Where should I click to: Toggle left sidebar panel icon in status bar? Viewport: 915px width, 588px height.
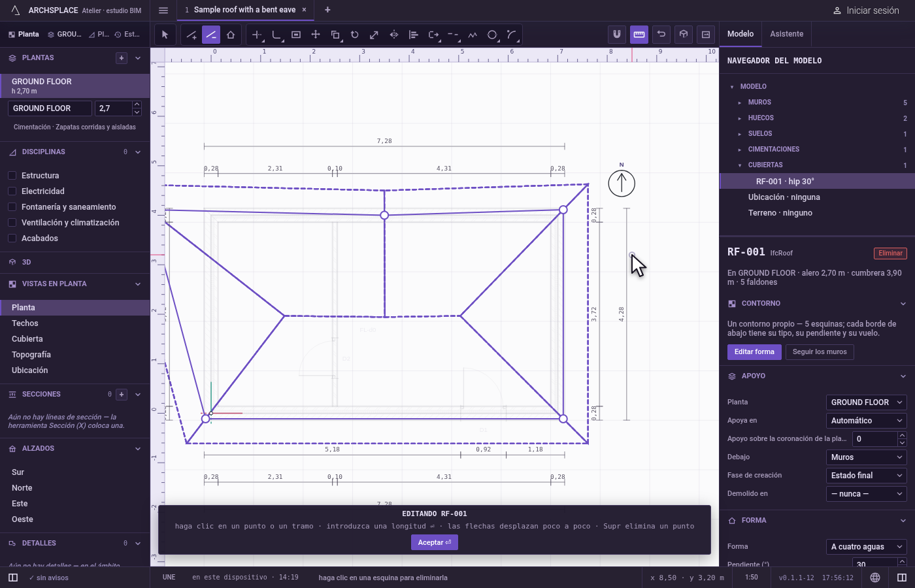click(x=13, y=578)
